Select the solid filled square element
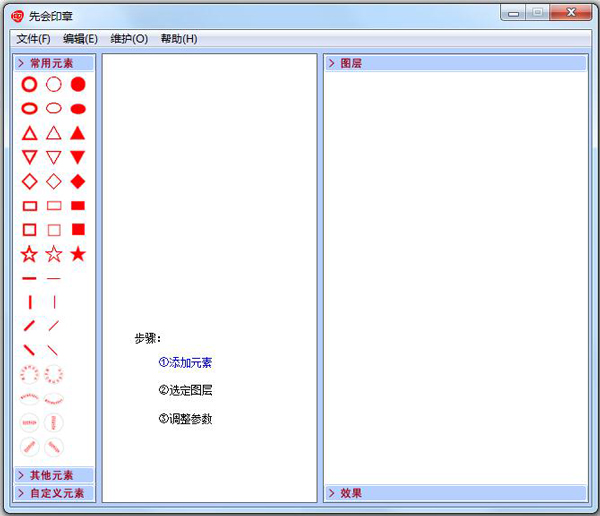The height and width of the screenshot is (516, 600). [x=78, y=229]
